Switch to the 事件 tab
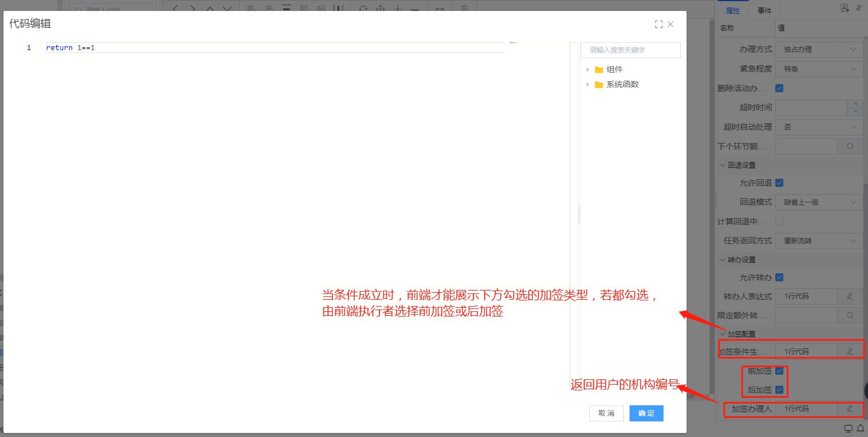Screen dimensions: 868x437 tap(764, 10)
